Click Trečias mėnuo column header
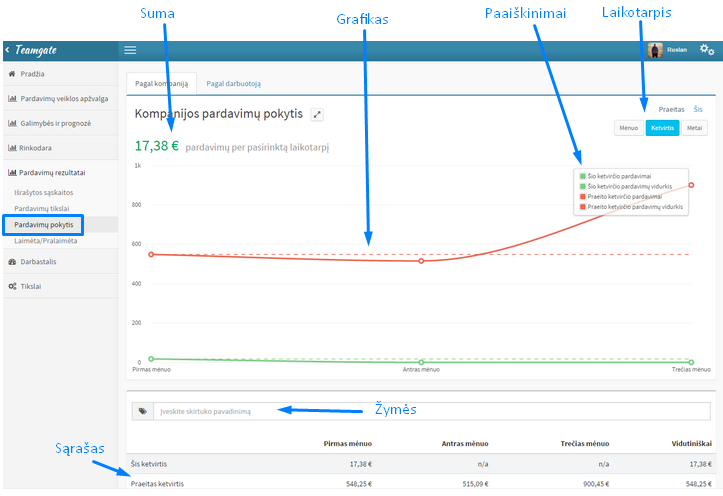 pyautogui.click(x=585, y=443)
